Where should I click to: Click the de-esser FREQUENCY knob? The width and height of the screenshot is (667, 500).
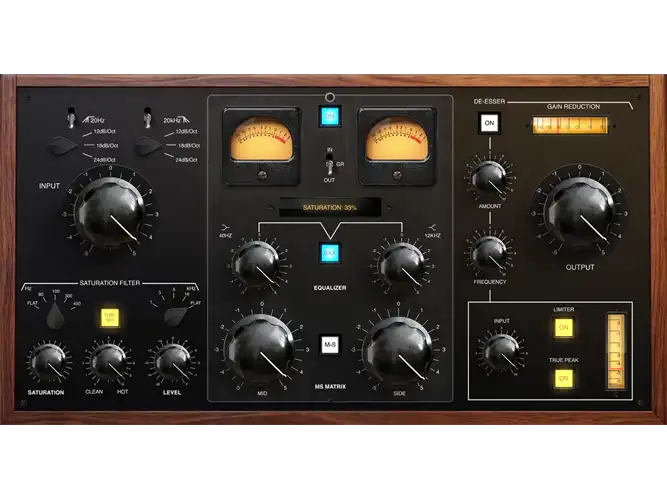489,254
